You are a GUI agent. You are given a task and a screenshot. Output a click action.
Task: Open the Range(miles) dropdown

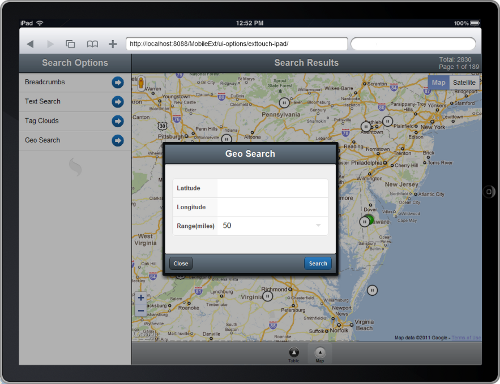(272, 226)
